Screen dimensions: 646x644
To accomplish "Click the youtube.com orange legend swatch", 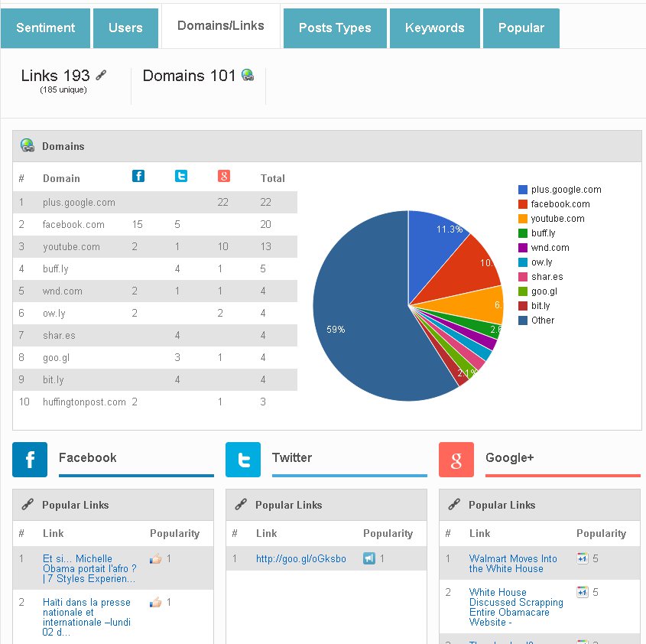I will (x=523, y=219).
